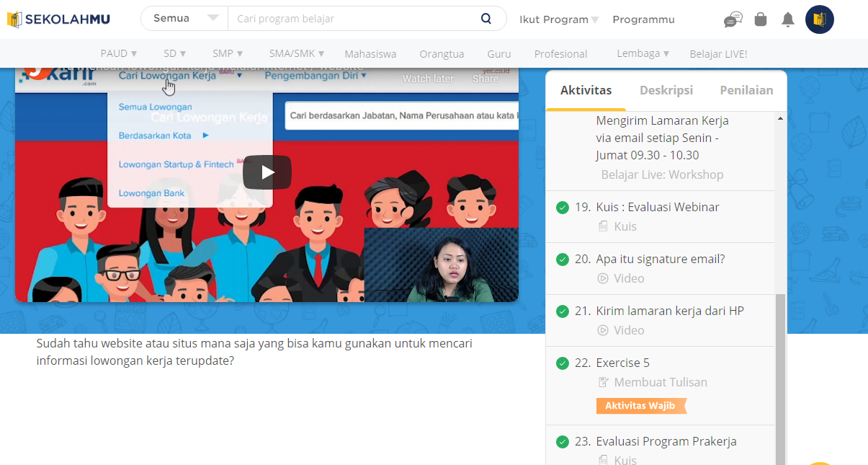Open the notifications bell
868x465 pixels.
point(788,19)
